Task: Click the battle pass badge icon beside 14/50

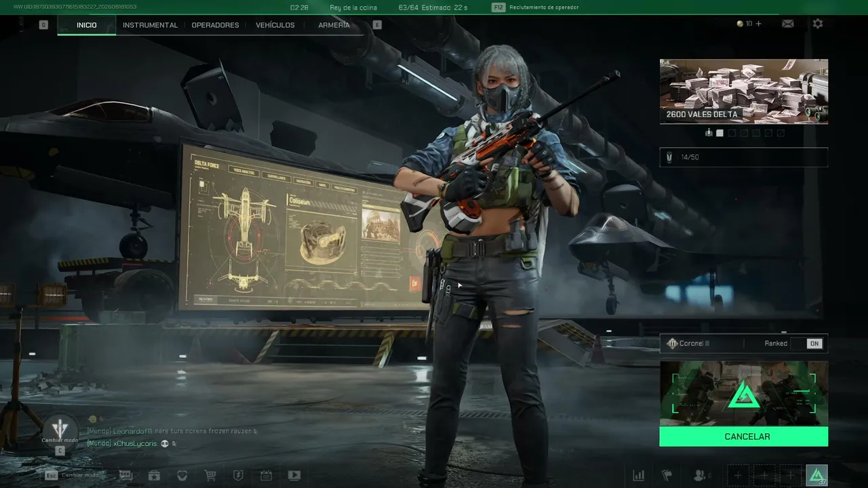Action: [x=670, y=157]
